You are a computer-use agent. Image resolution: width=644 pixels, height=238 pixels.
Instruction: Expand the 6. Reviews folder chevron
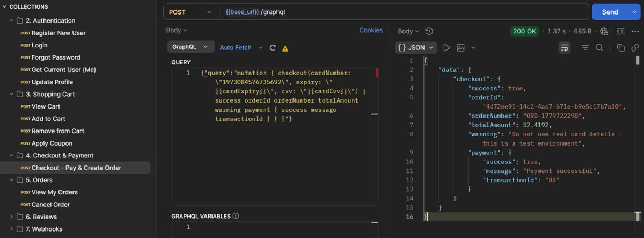click(x=11, y=217)
